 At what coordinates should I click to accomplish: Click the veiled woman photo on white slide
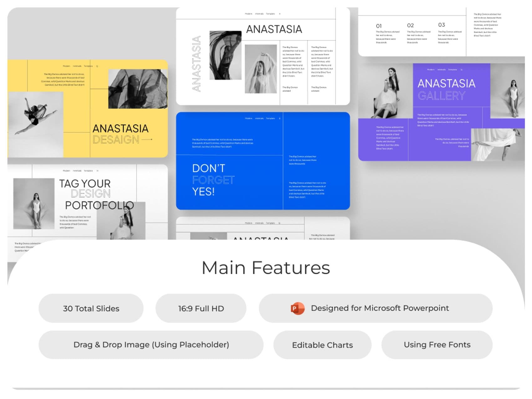pos(261,69)
